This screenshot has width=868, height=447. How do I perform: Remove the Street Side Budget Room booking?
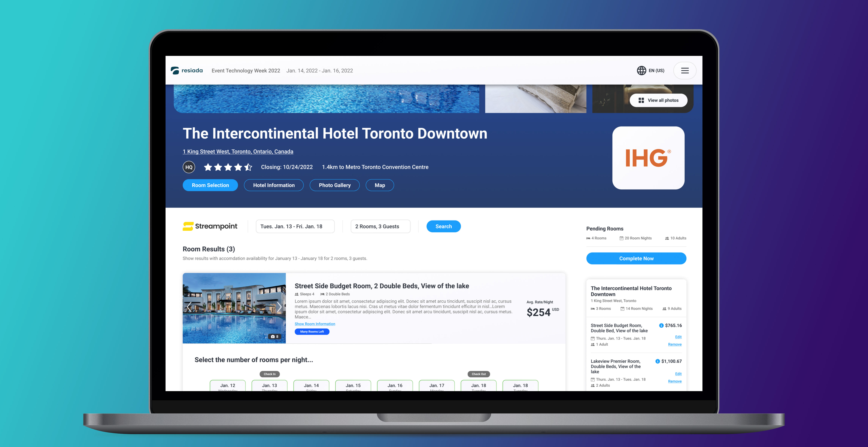point(675,344)
